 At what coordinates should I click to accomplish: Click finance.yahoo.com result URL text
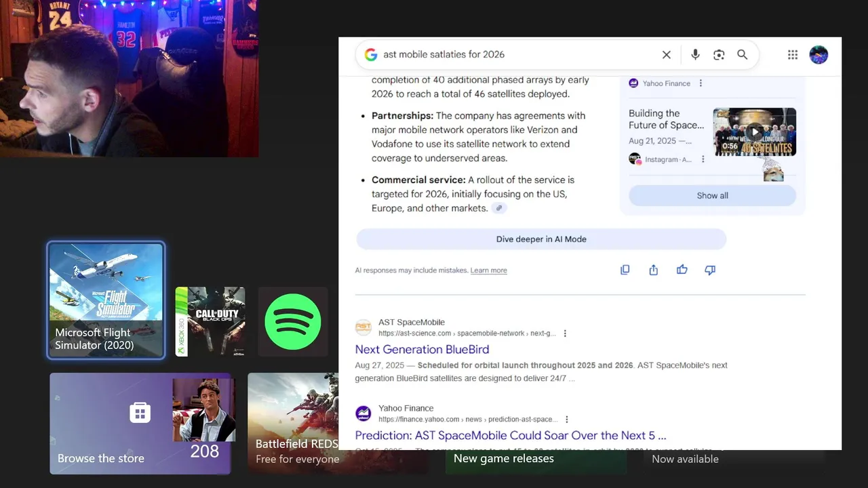tap(469, 420)
